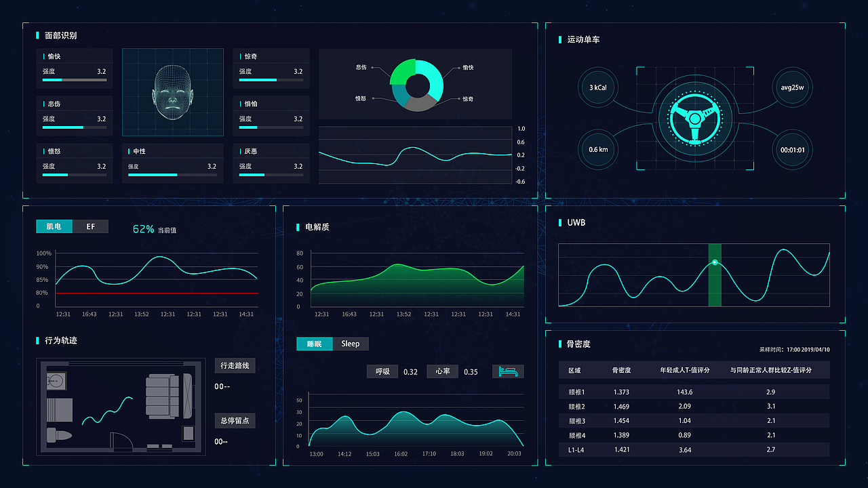
Task: Click the 区域 column header
Action: tap(574, 370)
